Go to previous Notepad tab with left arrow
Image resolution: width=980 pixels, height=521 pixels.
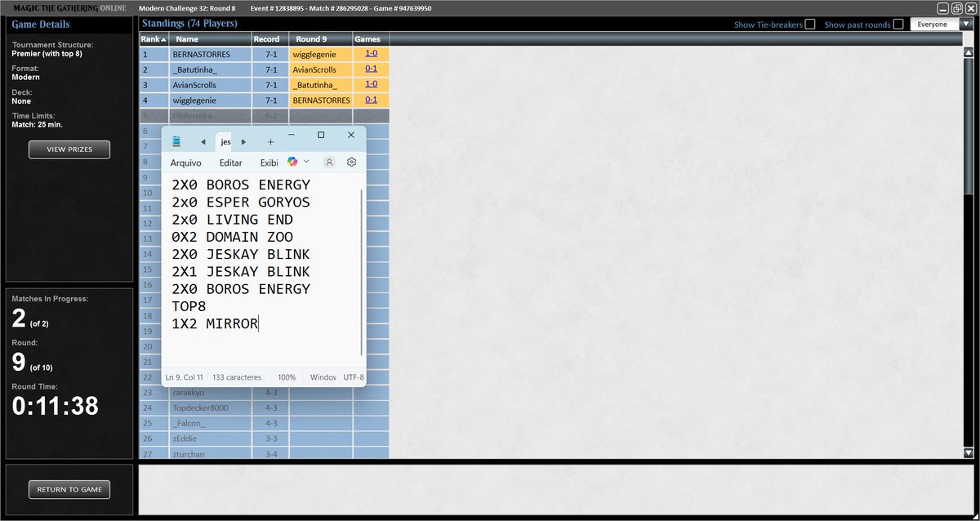[x=203, y=142]
